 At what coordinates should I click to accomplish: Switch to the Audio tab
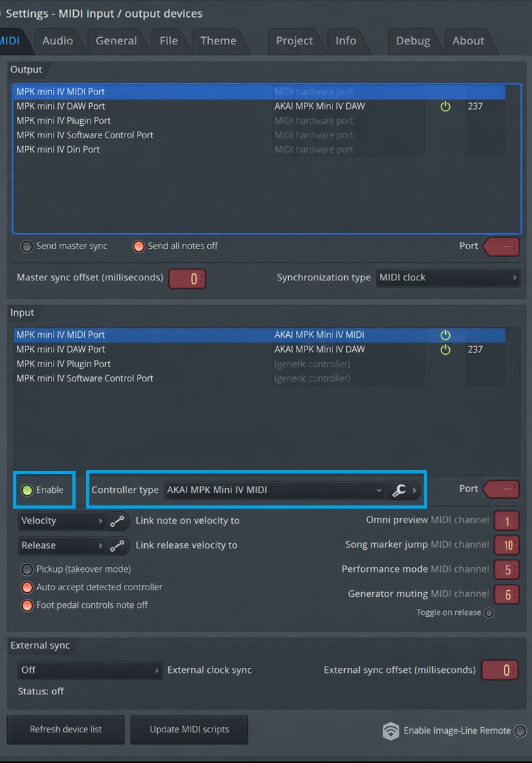tap(57, 41)
